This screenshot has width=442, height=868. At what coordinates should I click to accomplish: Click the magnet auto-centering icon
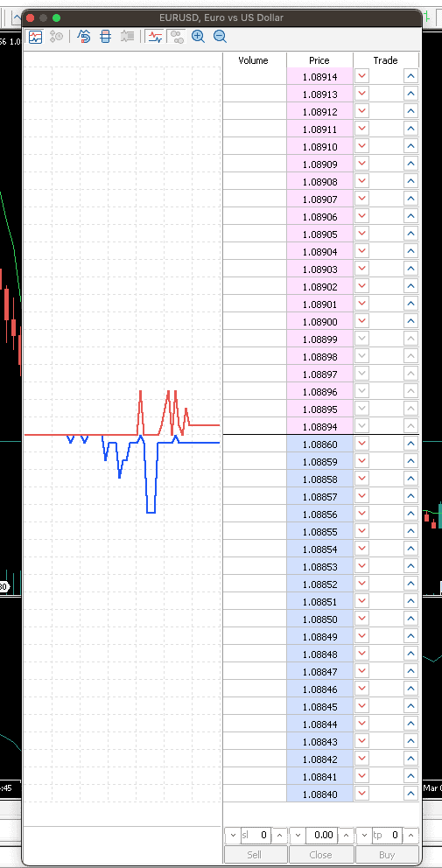pos(84,37)
